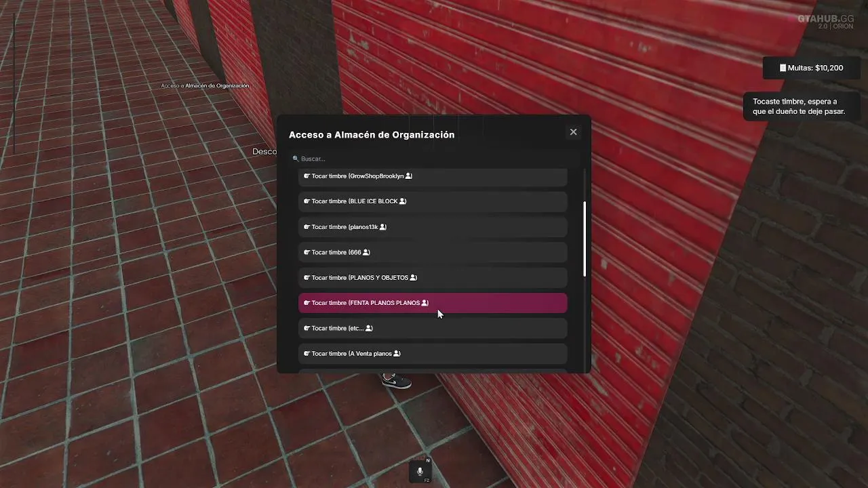Click the pointing hand icon on GrowShopBrooklyn row
Image resolution: width=868 pixels, height=488 pixels.
point(307,176)
